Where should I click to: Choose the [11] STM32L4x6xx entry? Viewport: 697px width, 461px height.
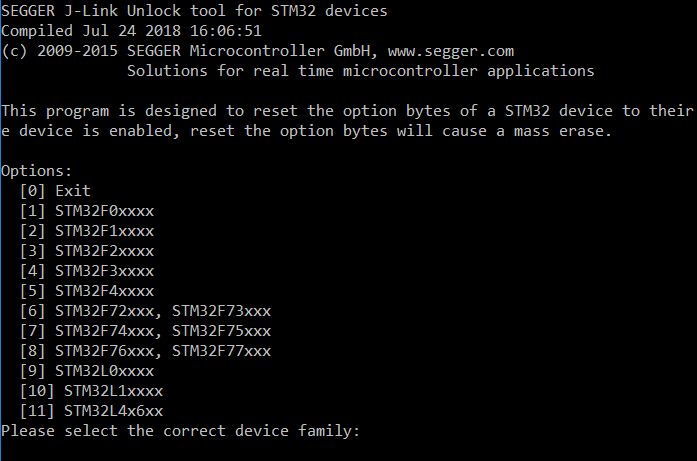point(91,410)
